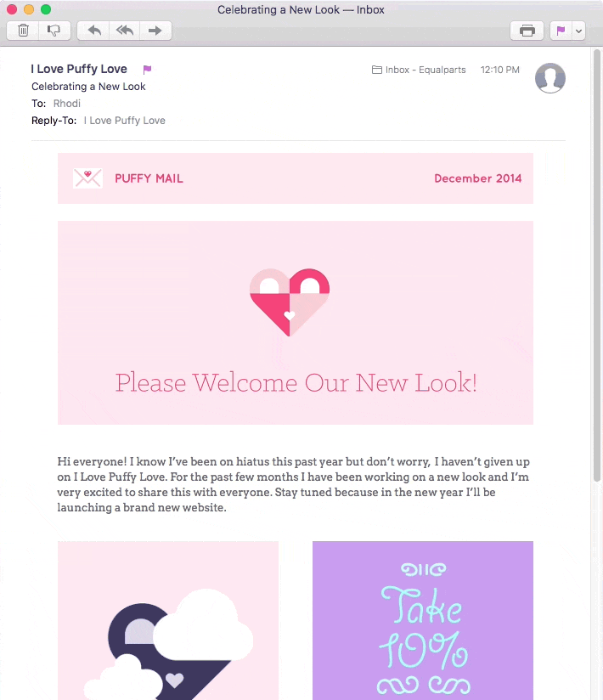The height and width of the screenshot is (700, 603).
Task: Open the flag color dropdown arrow
Action: pos(578,31)
